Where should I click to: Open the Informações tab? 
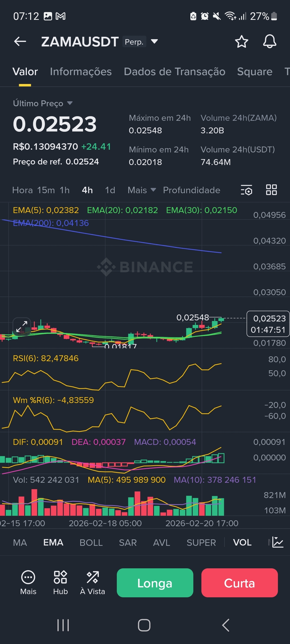[81, 72]
